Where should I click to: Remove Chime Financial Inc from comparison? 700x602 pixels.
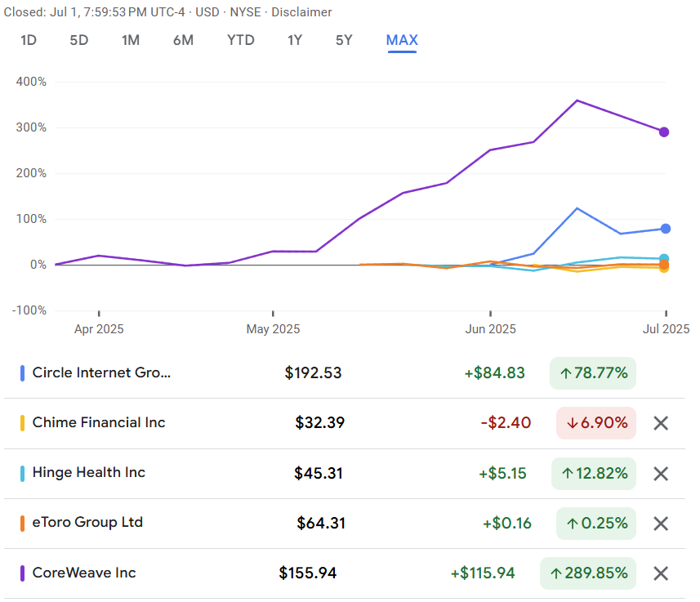click(x=661, y=423)
